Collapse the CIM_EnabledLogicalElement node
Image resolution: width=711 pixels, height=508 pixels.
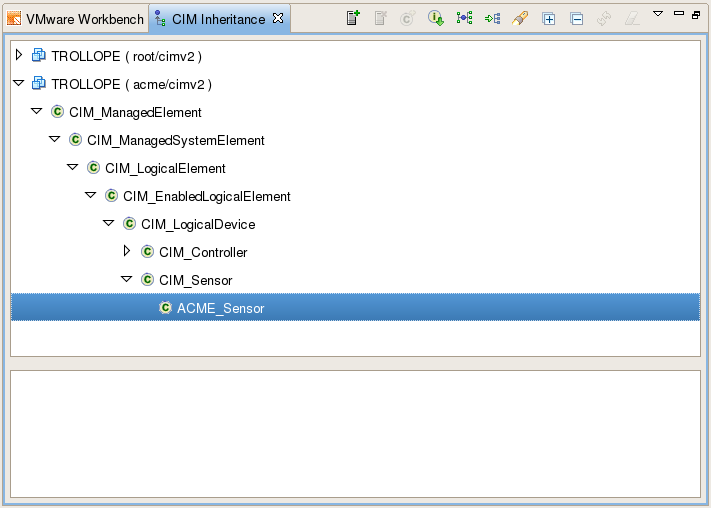pos(91,195)
